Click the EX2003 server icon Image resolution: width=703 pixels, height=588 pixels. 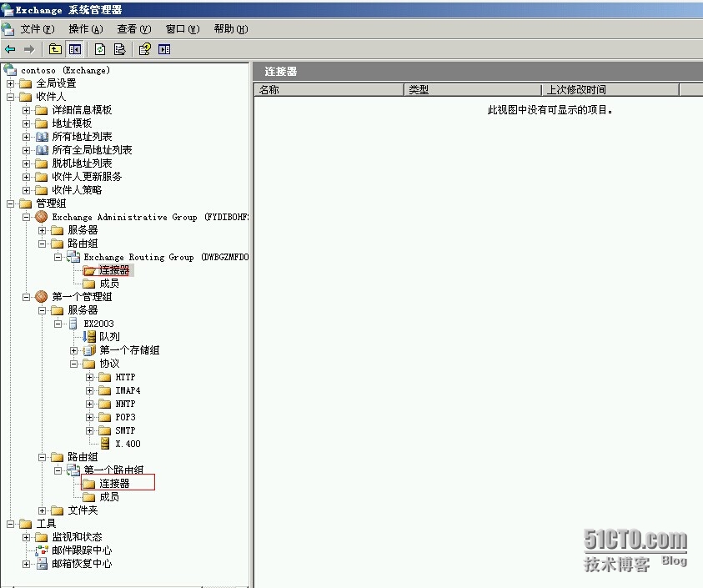(73, 324)
